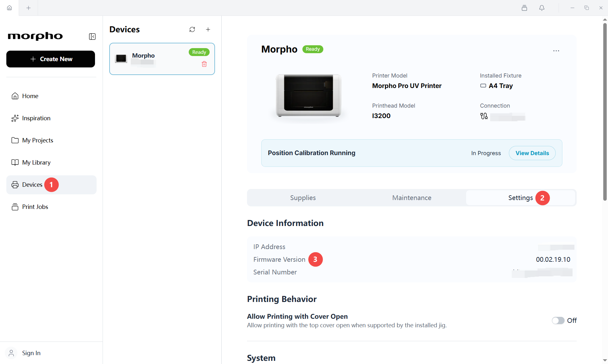Switch to the Supplies tab
The width and height of the screenshot is (608, 364).
[303, 198]
